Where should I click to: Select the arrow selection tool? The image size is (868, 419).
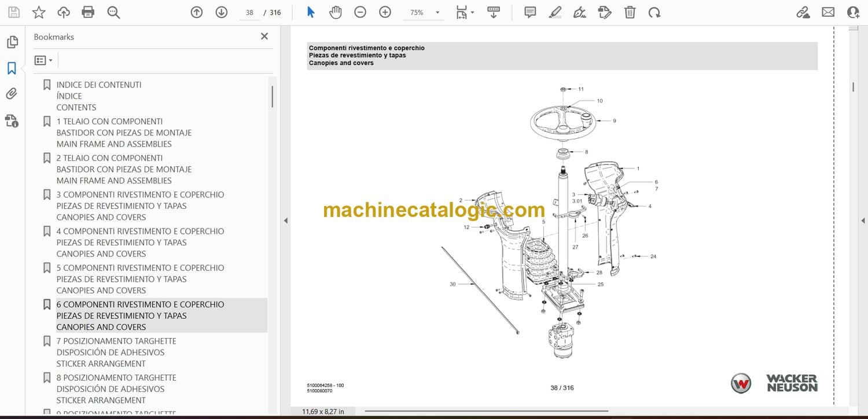coord(311,12)
